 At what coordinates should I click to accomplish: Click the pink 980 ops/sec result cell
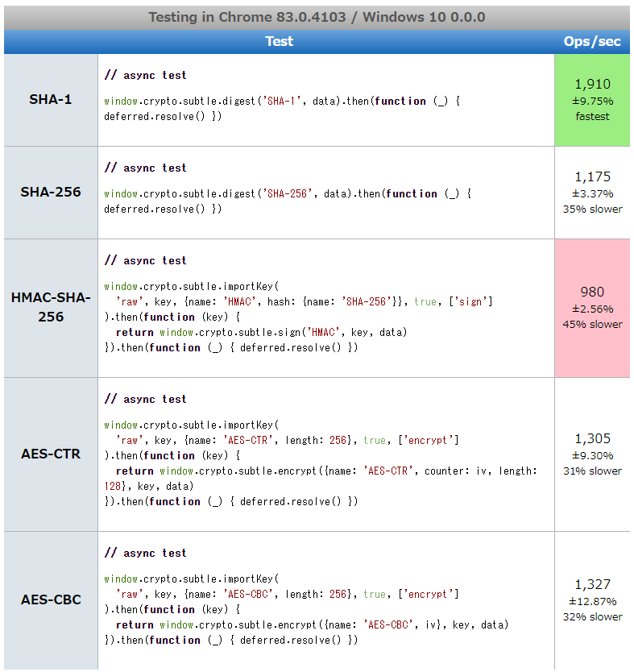point(592,308)
